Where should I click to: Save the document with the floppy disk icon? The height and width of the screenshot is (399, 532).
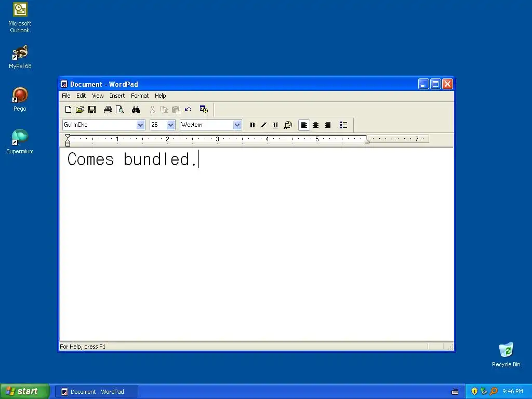pyautogui.click(x=92, y=110)
